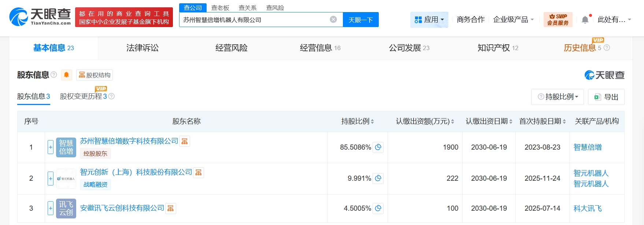Switch to 经营信息 tab
The image size is (644, 225).
click(x=320, y=48)
